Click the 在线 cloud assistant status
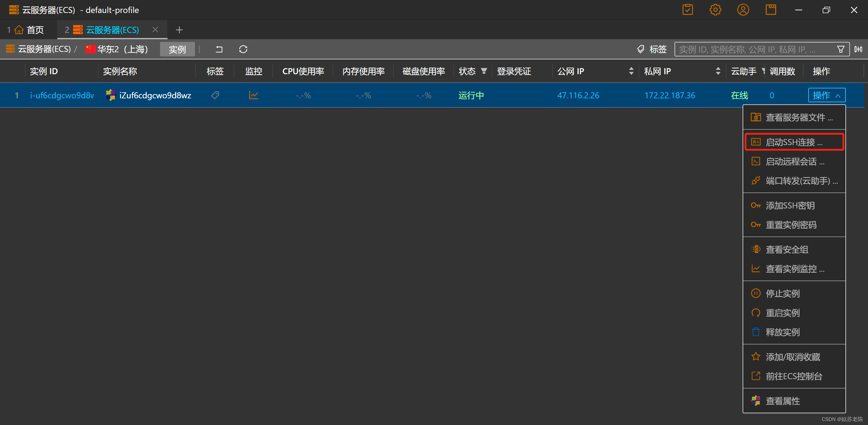 coord(739,95)
